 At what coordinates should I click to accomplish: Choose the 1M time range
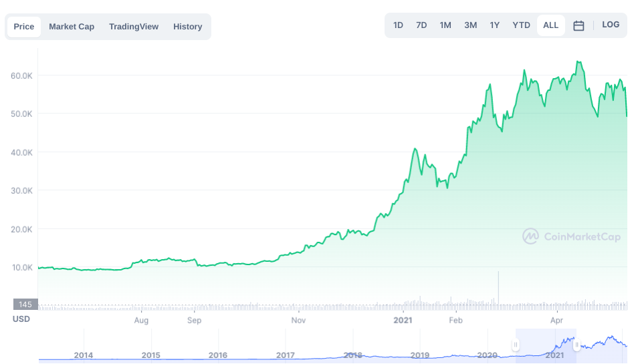coord(445,25)
